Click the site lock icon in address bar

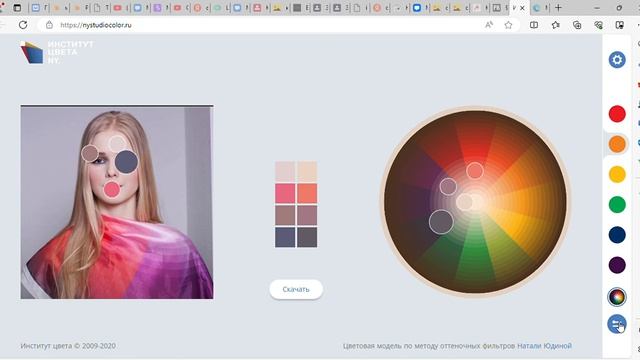point(49,25)
